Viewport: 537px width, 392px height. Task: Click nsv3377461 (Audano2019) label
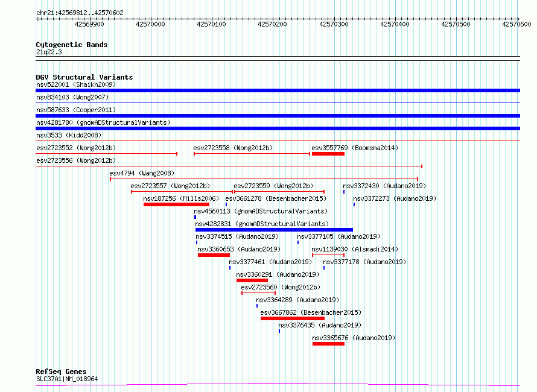coord(270,262)
